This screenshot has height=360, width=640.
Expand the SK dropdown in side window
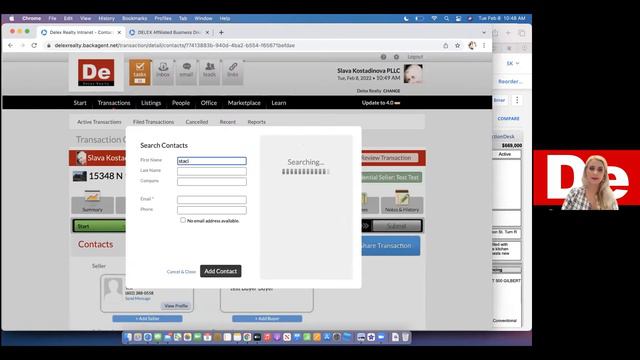tap(513, 63)
